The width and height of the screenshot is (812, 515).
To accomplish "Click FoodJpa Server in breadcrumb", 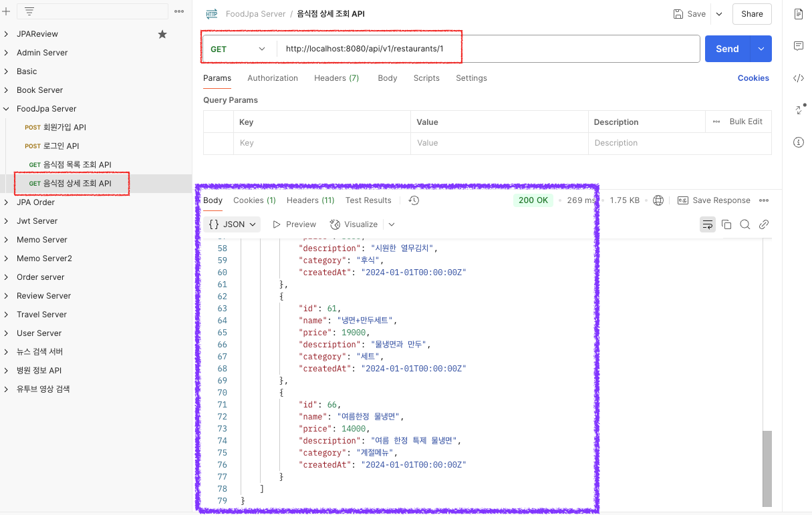I will 255,14.
